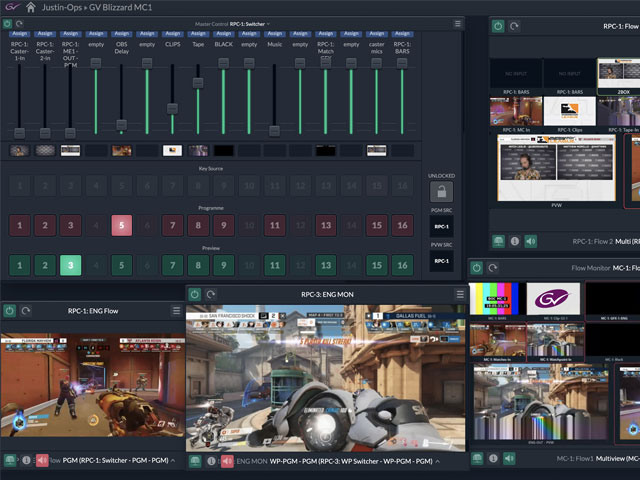Select the color bars thumbnail in Flow Monitor

[x=496, y=298]
